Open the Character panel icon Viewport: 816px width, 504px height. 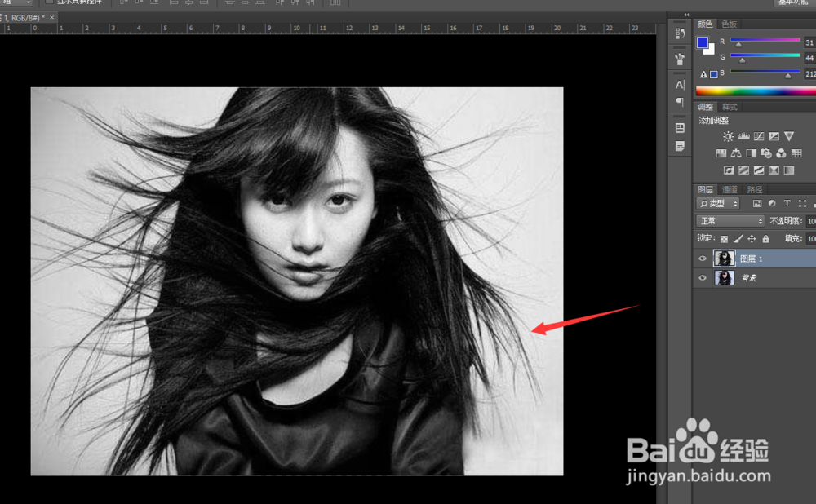tap(680, 85)
